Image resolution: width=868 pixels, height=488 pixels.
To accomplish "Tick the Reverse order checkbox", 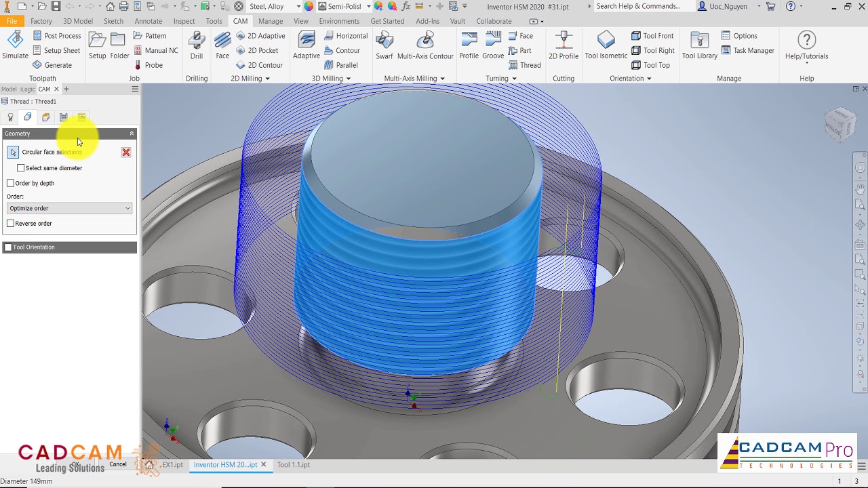I will coord(10,224).
